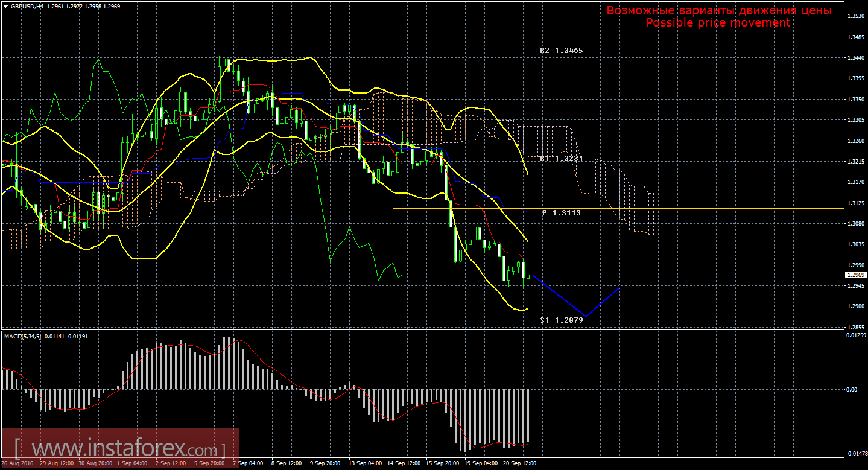
Task: Select the R1 1.3231 resistance label
Action: [x=561, y=158]
